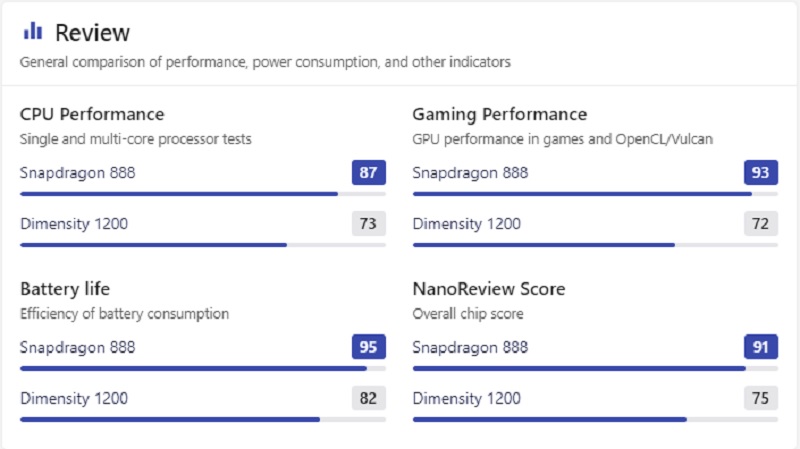The image size is (800, 449).
Task: Click Dimensity 1200 label under Battery life
Action: tap(74, 399)
